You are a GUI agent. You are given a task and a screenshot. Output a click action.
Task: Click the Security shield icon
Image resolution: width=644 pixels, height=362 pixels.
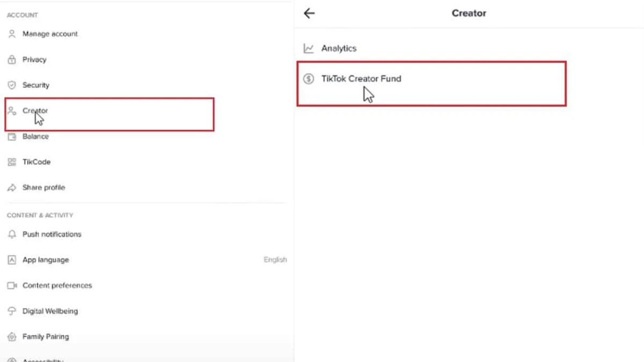click(12, 85)
